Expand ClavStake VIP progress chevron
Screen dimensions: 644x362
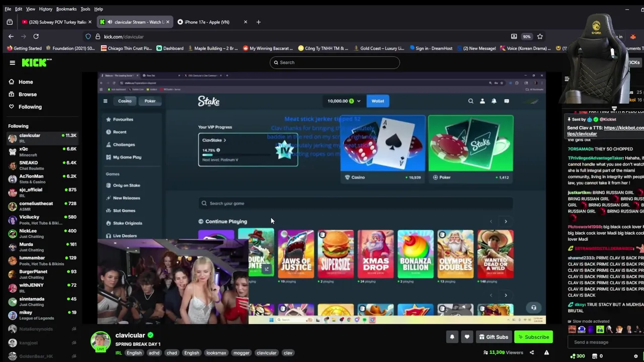[x=224, y=140]
